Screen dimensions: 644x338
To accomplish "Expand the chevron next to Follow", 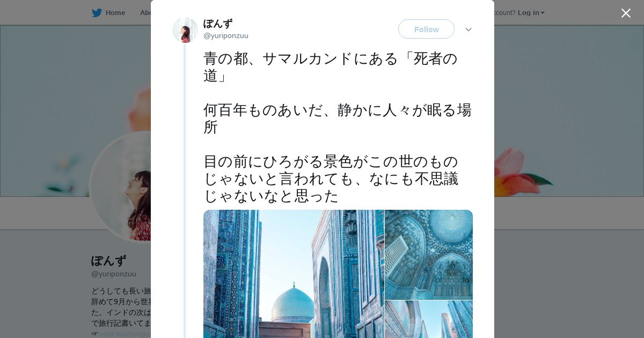I will [469, 30].
